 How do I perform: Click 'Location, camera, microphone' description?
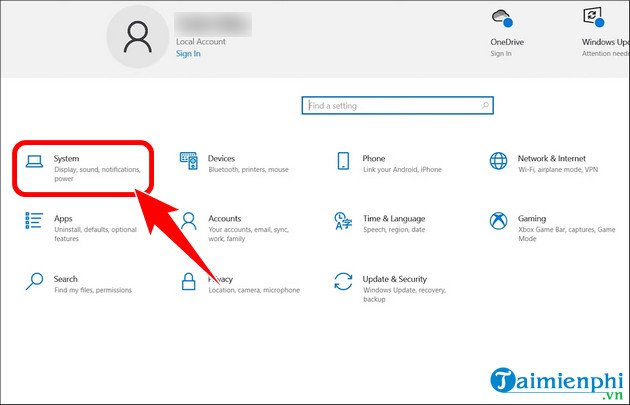coord(254,290)
